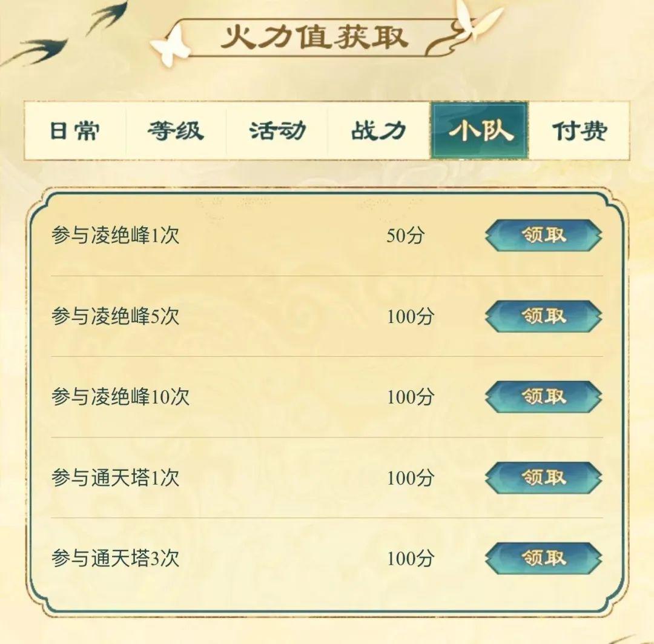Switch to the 付费 (Paid) tab

click(x=578, y=130)
